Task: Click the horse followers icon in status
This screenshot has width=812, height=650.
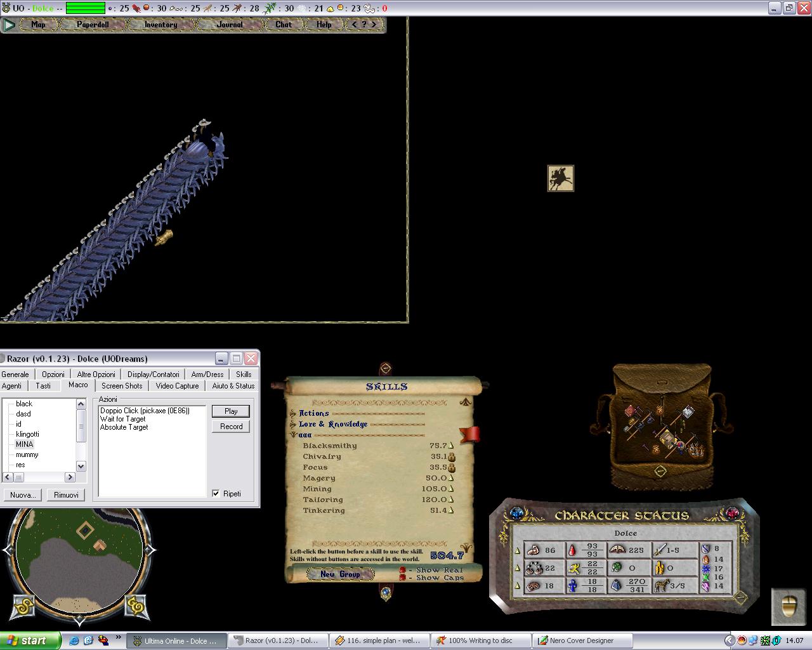Action: pyautogui.click(x=662, y=586)
